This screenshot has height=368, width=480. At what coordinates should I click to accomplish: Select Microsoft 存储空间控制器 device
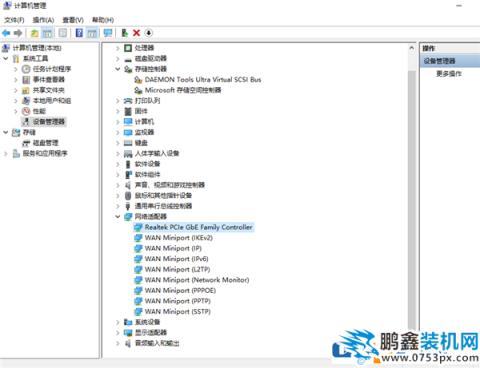click(x=183, y=90)
